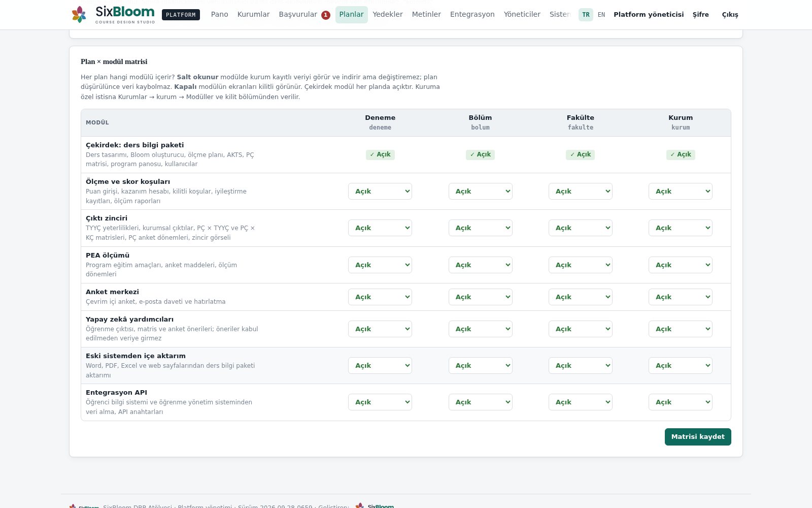Open Yapay zekâ yardımcıları Fakülte dropdown
The width and height of the screenshot is (812, 508).
tap(581, 329)
